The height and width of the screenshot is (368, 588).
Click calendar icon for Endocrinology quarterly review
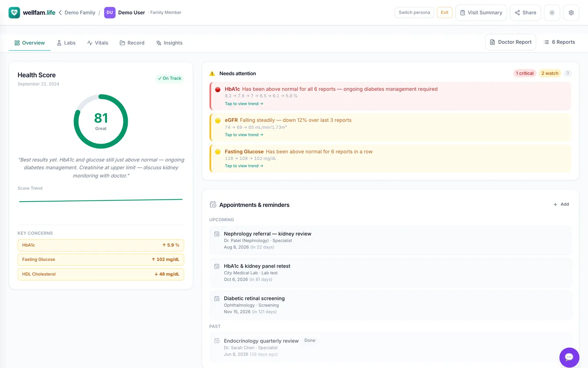(x=217, y=341)
